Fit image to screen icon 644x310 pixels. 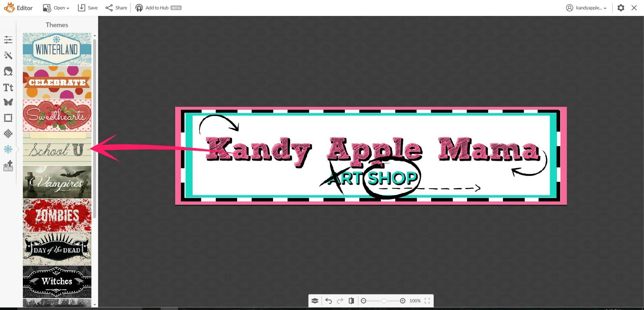(x=427, y=301)
